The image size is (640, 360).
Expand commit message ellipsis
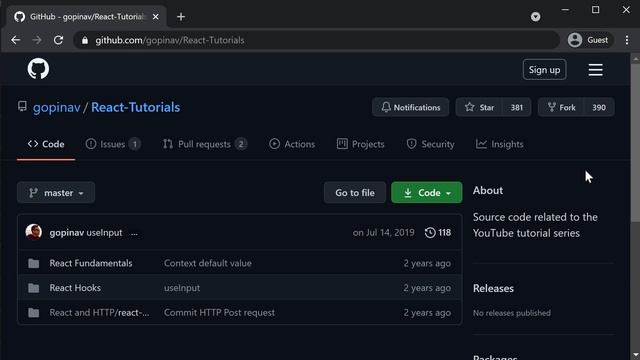point(134,233)
